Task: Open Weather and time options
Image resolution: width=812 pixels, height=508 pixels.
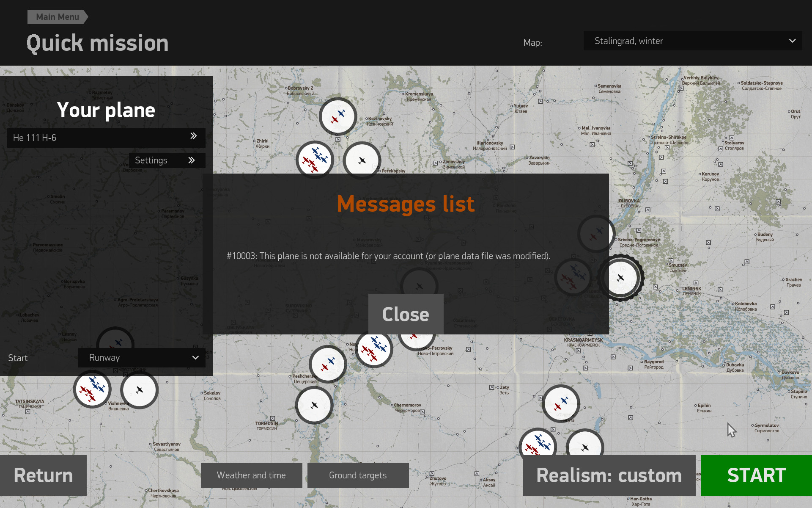Action: [251, 475]
